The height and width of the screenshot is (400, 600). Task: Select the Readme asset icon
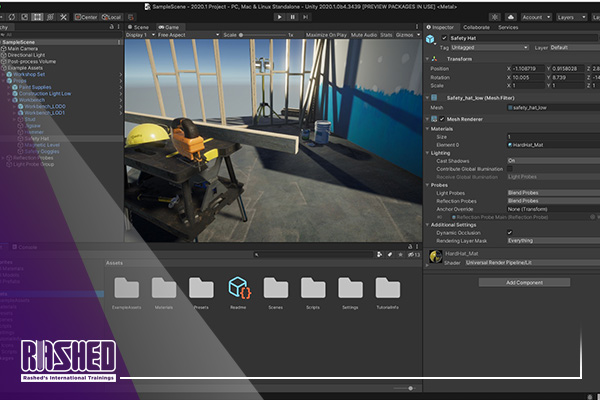pos(239,288)
